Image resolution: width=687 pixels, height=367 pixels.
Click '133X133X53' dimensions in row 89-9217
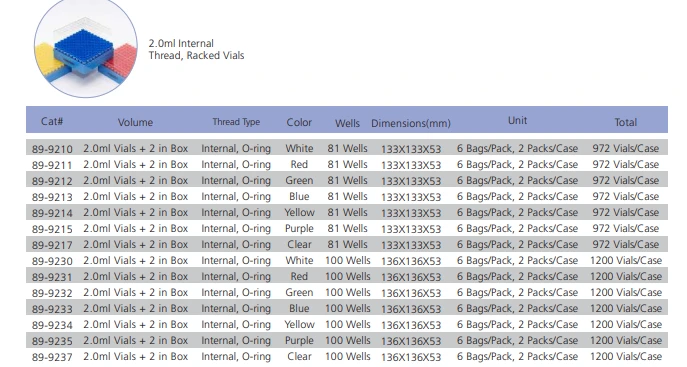(x=411, y=245)
